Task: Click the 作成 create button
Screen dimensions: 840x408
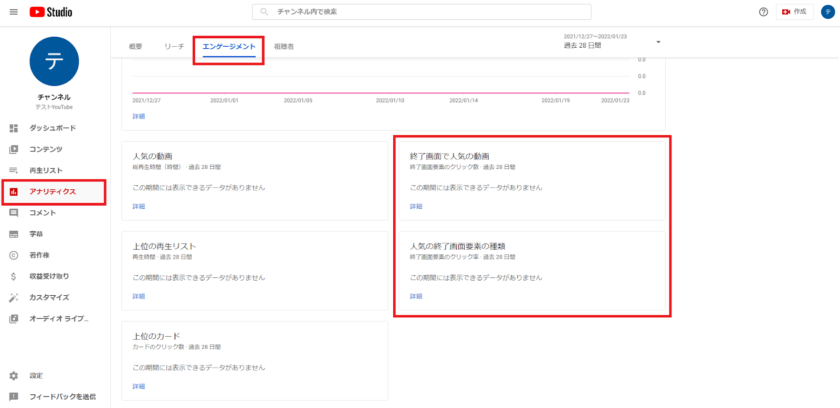Action: 794,12
